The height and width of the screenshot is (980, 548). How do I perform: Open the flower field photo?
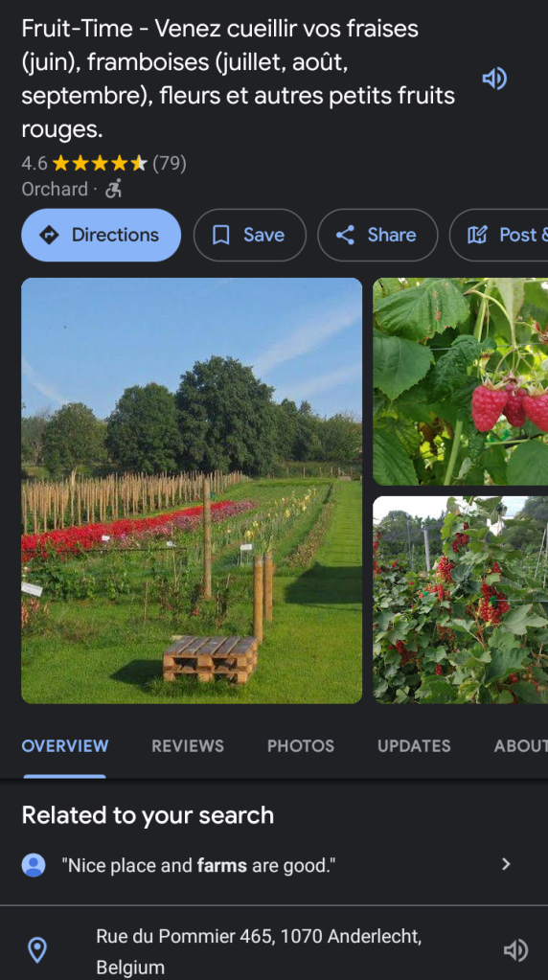[192, 490]
